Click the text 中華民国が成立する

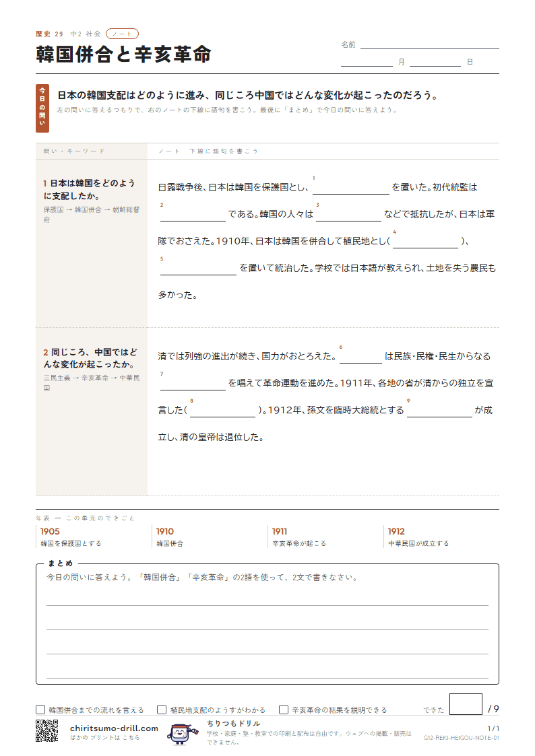tap(418, 543)
